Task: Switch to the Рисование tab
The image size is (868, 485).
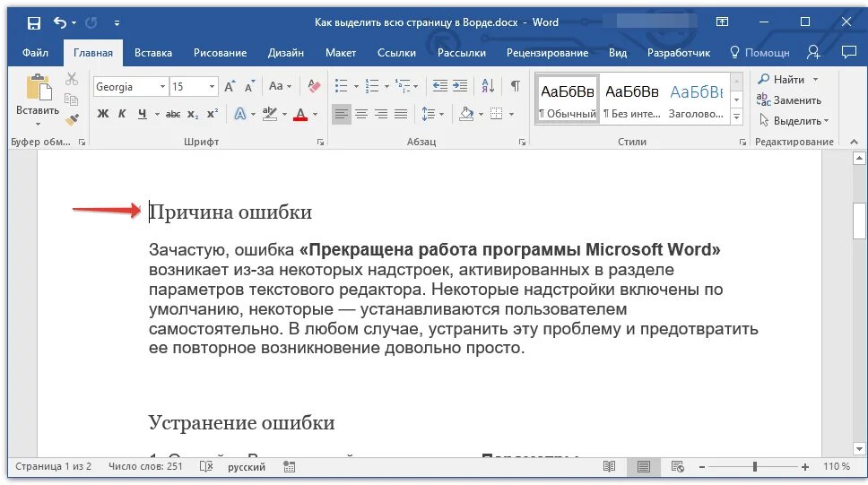Action: point(220,53)
